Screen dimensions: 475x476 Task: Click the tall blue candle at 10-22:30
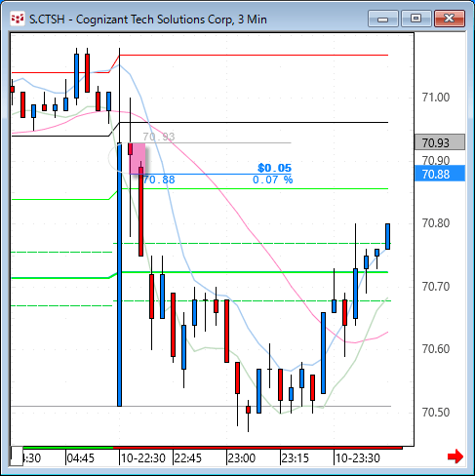119,274
